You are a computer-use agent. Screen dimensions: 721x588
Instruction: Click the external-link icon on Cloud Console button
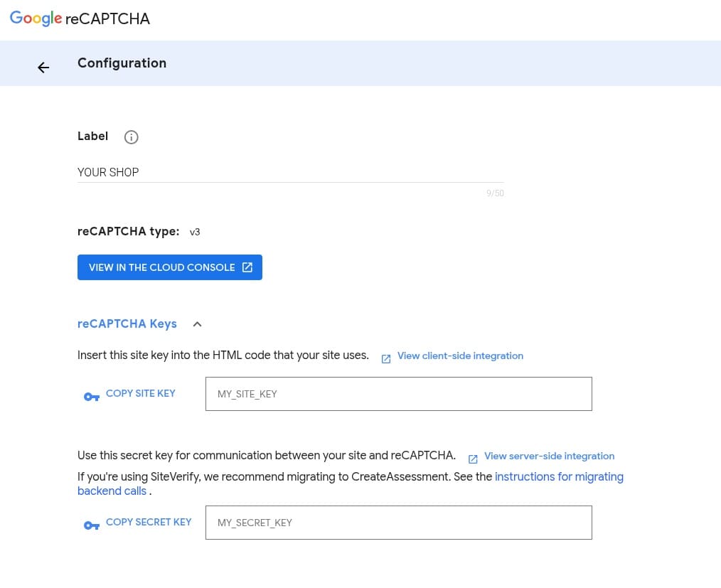247,267
